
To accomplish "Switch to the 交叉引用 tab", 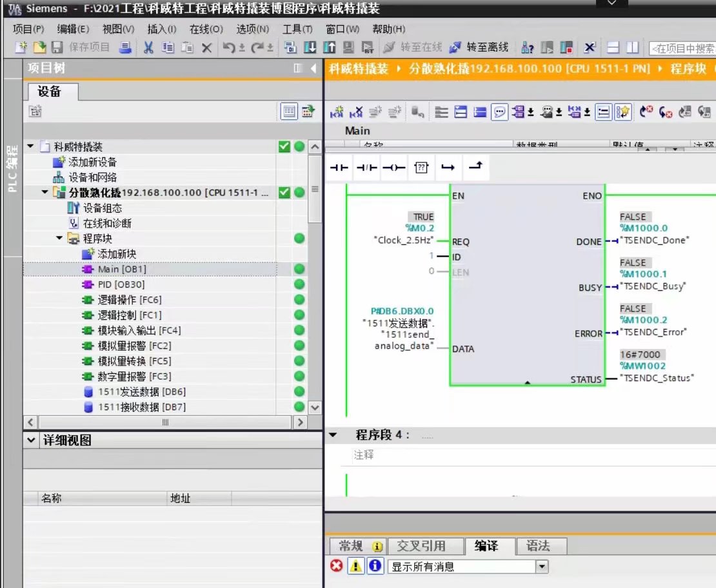I will pos(421,546).
